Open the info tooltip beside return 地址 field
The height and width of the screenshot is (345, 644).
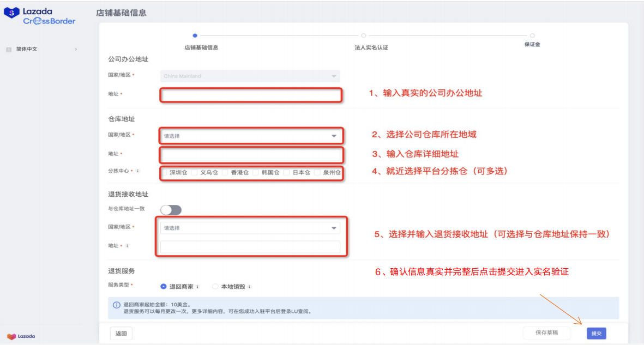pos(127,246)
